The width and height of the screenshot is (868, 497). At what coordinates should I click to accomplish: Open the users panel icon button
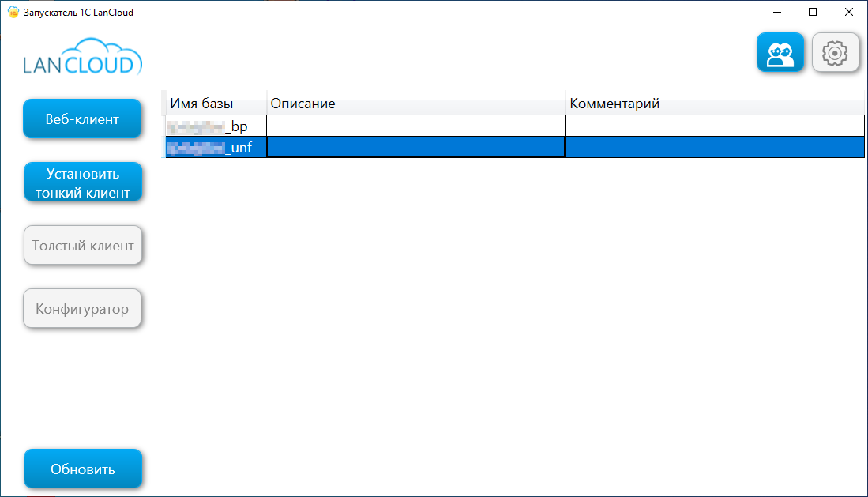[780, 53]
